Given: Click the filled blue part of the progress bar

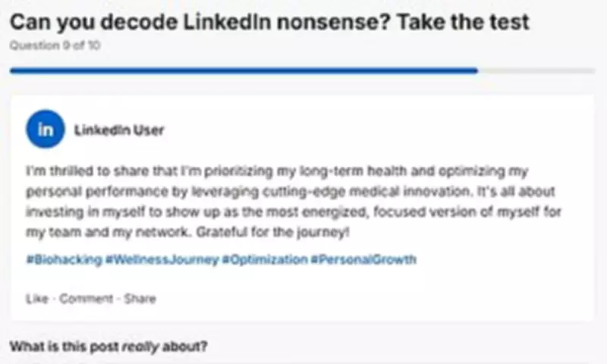Looking at the screenshot, I should click(x=243, y=71).
